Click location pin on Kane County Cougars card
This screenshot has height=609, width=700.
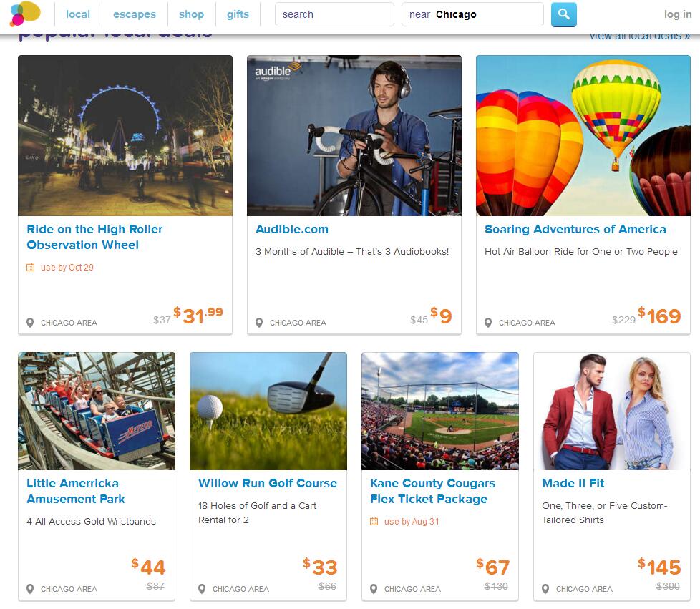click(374, 589)
